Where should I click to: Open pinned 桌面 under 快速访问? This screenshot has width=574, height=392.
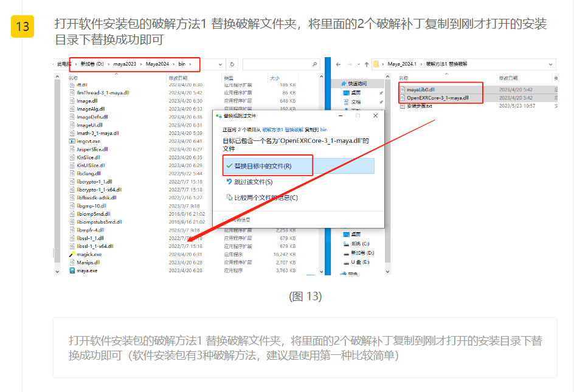pyautogui.click(x=356, y=92)
